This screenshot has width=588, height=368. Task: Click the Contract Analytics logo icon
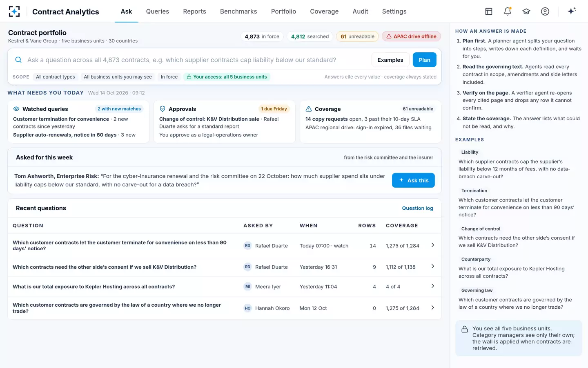(x=14, y=11)
